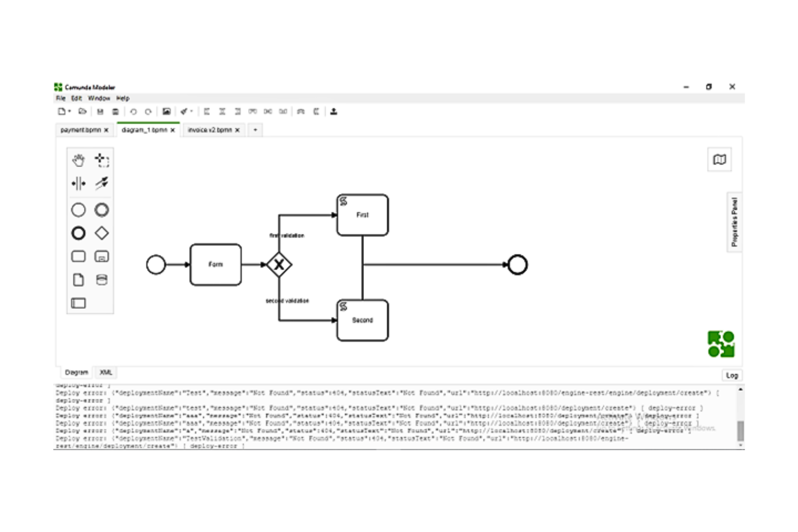This screenshot has height=532, width=798.
Task: Activate the lasso selection tool
Action: (x=101, y=160)
